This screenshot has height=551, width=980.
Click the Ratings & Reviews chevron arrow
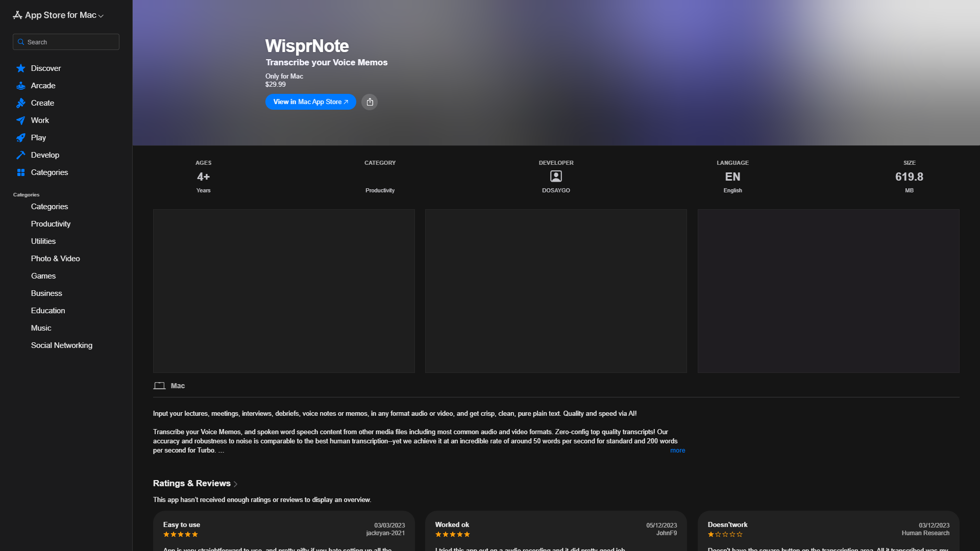point(235,484)
